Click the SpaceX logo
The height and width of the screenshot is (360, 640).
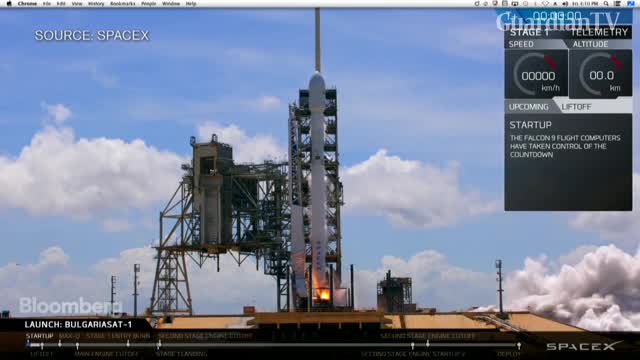(x=584, y=346)
